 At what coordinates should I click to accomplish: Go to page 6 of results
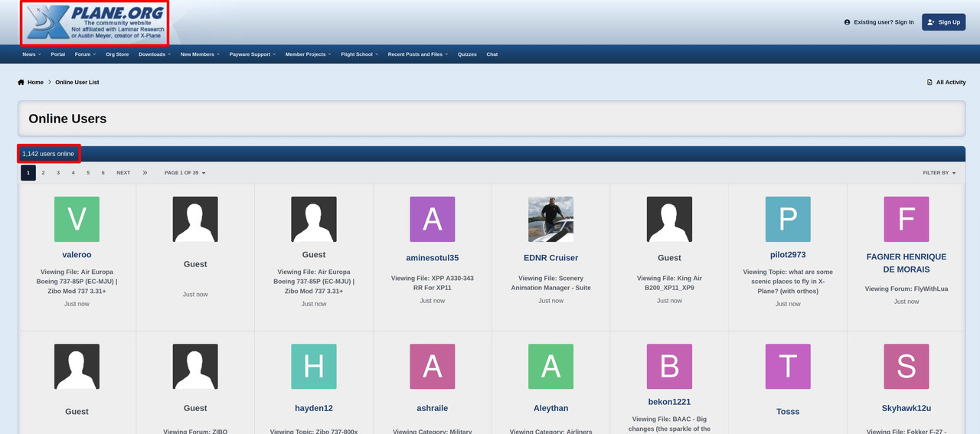tap(103, 173)
